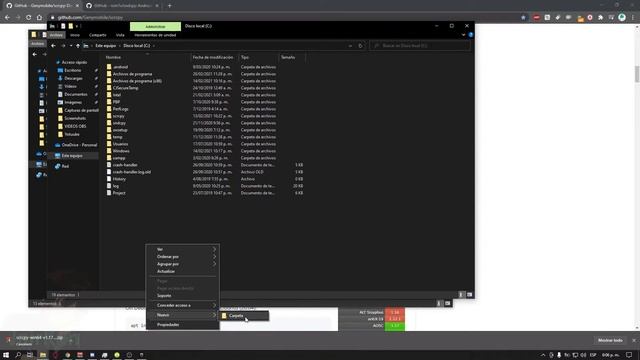Select the PerfLogs folder row

click(120, 109)
